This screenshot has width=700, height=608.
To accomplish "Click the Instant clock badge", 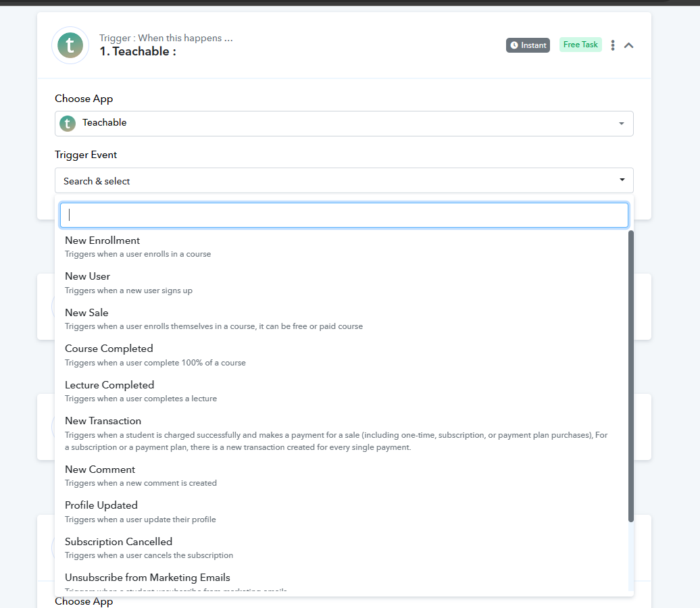I will tap(528, 45).
